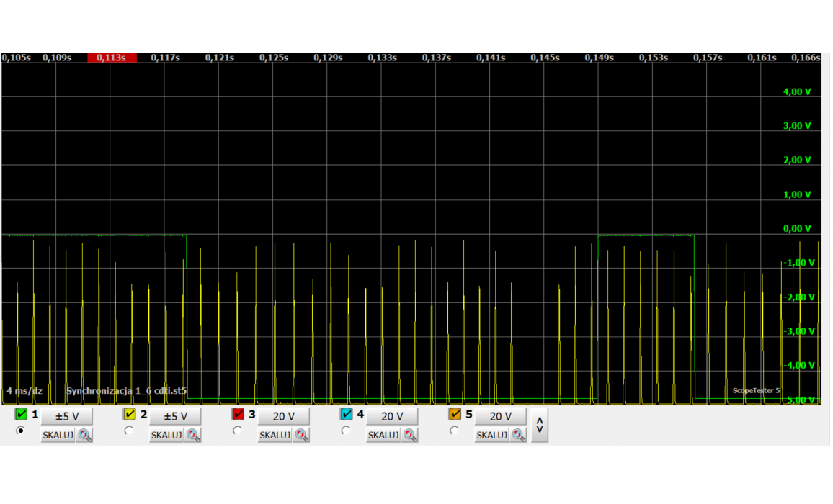Click the magnifier icon for channel 3
Image resolution: width=833 pixels, height=504 pixels.
(x=302, y=435)
